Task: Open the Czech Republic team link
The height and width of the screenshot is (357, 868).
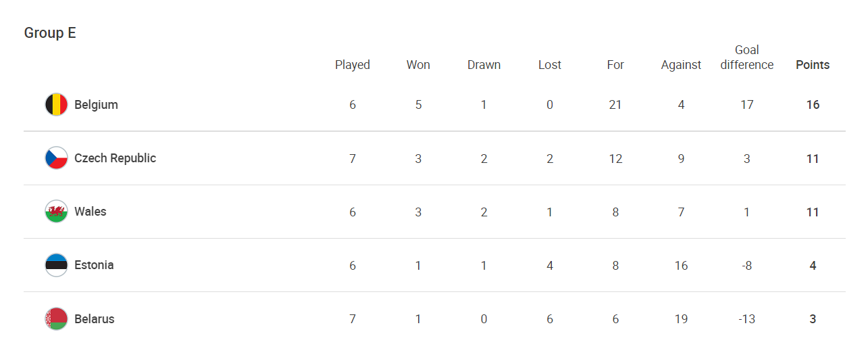Action: click(x=115, y=158)
